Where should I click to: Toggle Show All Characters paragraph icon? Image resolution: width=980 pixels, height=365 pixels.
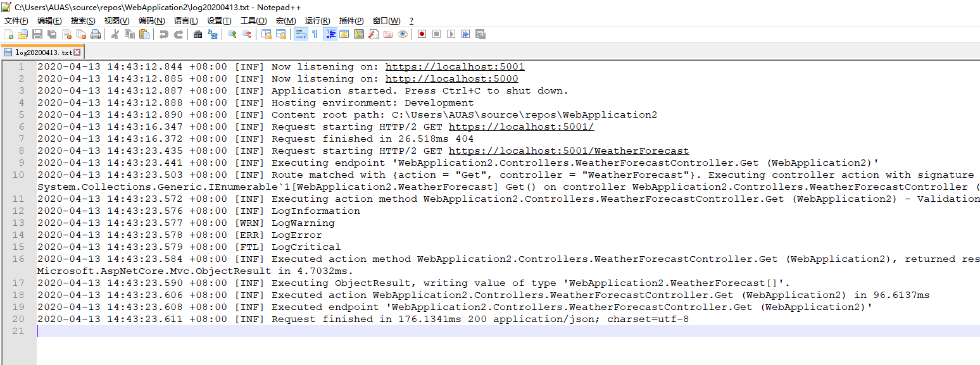(315, 34)
